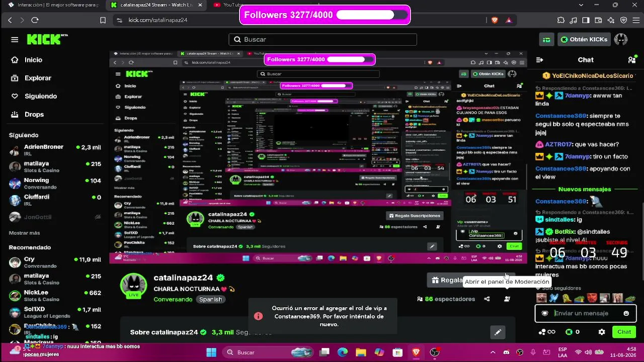Image resolution: width=644 pixels, height=362 pixels.
Task: Open the browser extensions puzzle icon
Action: tap(561, 20)
